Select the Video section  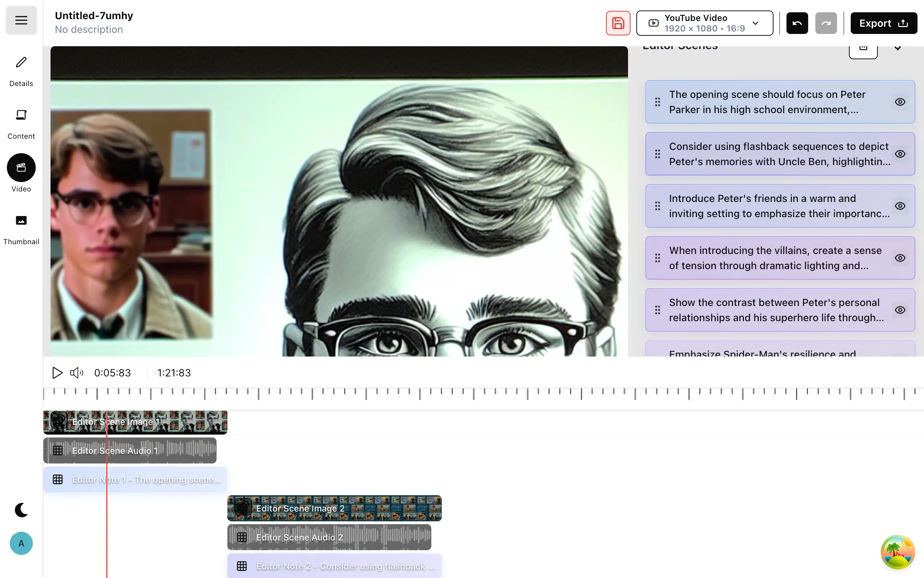coord(21,173)
